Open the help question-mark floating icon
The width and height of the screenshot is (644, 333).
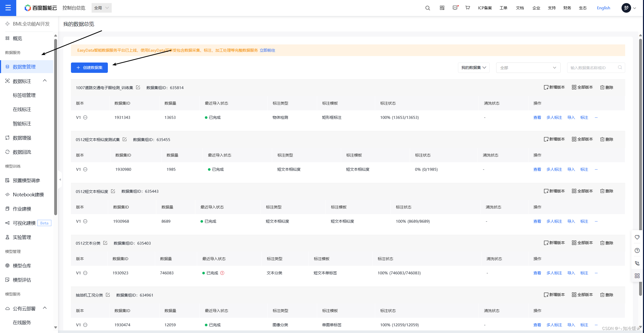(637, 250)
